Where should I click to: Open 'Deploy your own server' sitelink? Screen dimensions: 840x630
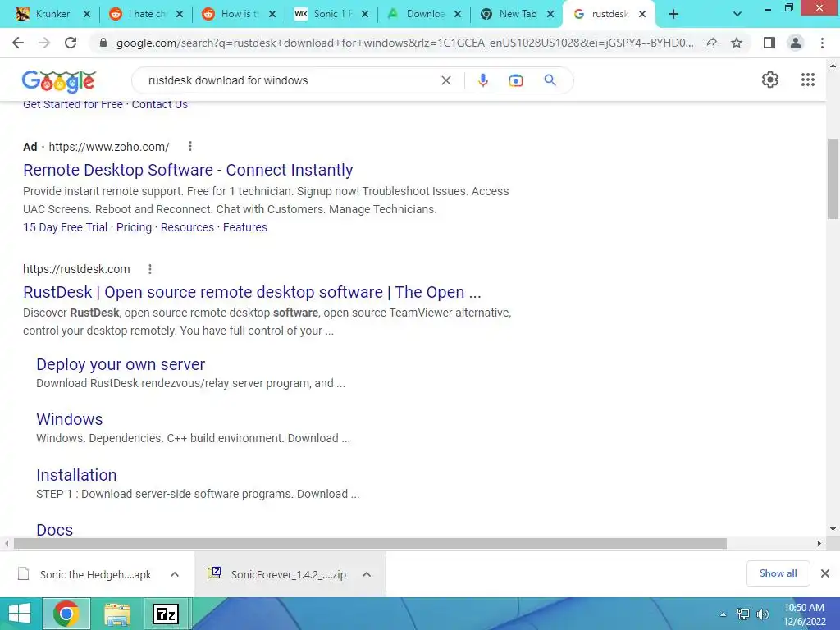(121, 364)
